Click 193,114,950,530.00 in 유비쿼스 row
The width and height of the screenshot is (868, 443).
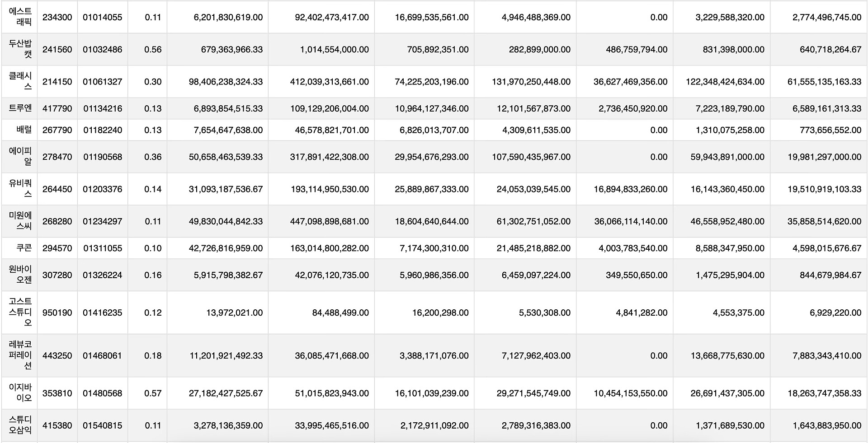330,189
